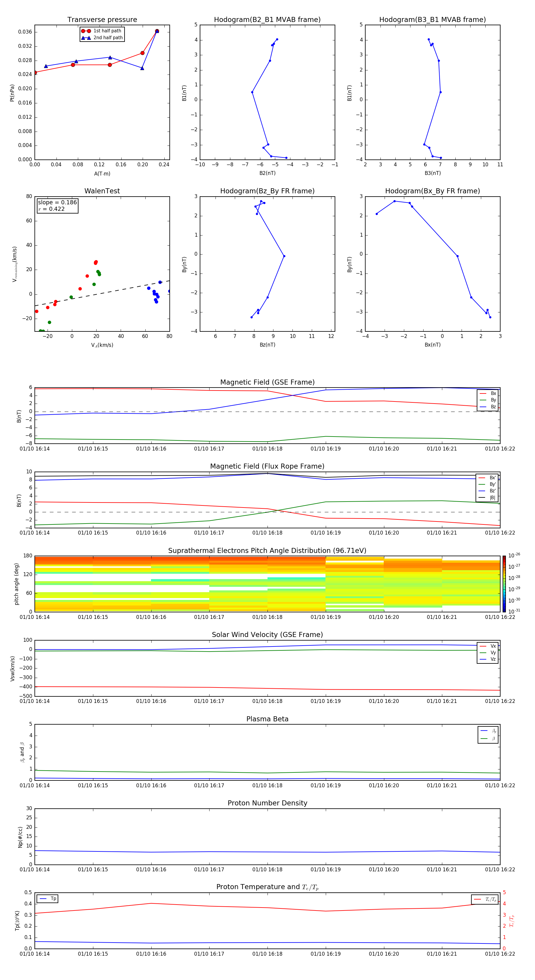Click the red Te/Tp right axis label
The image size is (535, 980).
tap(512, 921)
